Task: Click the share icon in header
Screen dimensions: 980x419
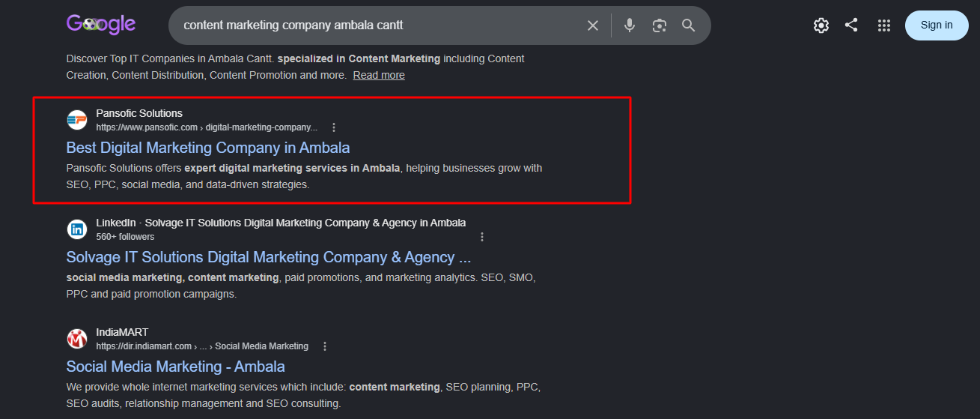Action: coord(851,25)
